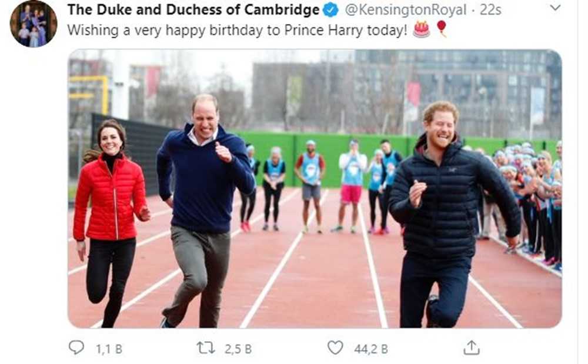The height and width of the screenshot is (364, 588).
Task: Click the birthday cake emoji
Action: point(421,29)
